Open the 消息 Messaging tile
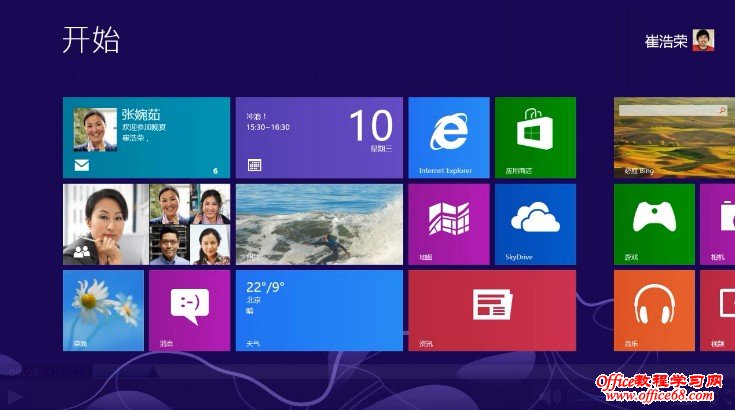Viewport: 735px width, 410px height. pos(189,310)
